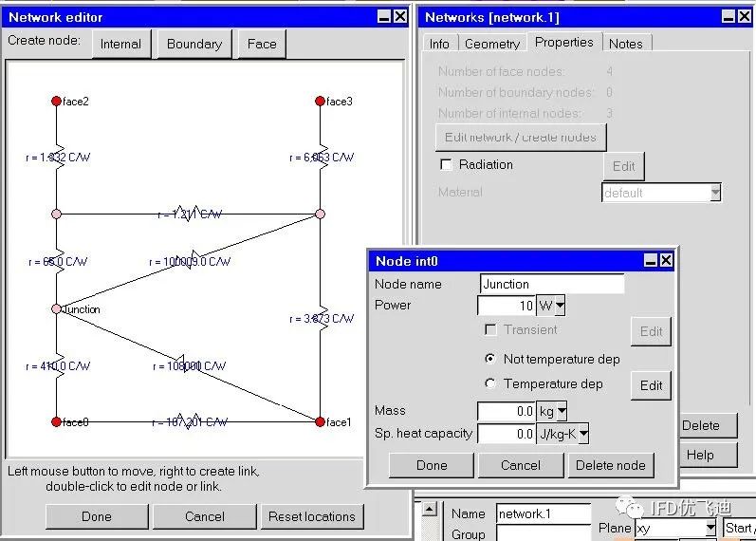Create a Face node
756x541 pixels.
[262, 44]
